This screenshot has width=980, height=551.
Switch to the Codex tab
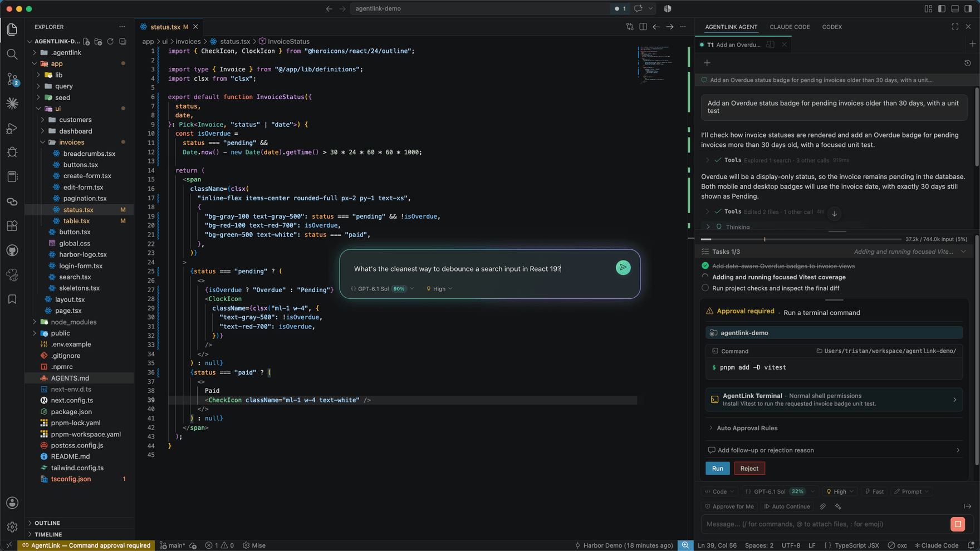[832, 27]
